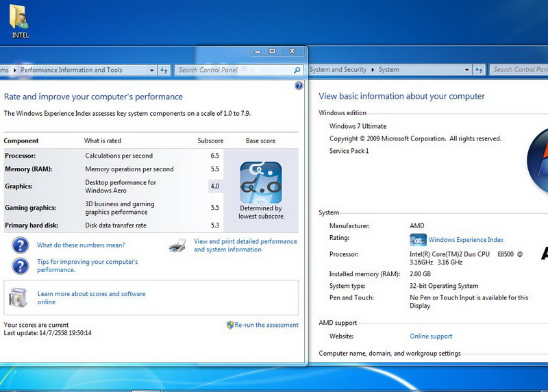Select the Processor subscore 6.5
This screenshot has width=548, height=392.
(214, 156)
